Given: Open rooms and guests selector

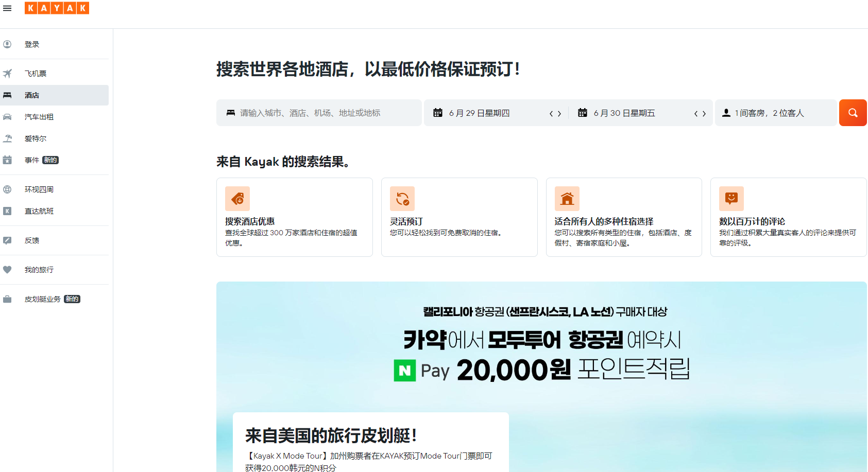Looking at the screenshot, I should [775, 113].
